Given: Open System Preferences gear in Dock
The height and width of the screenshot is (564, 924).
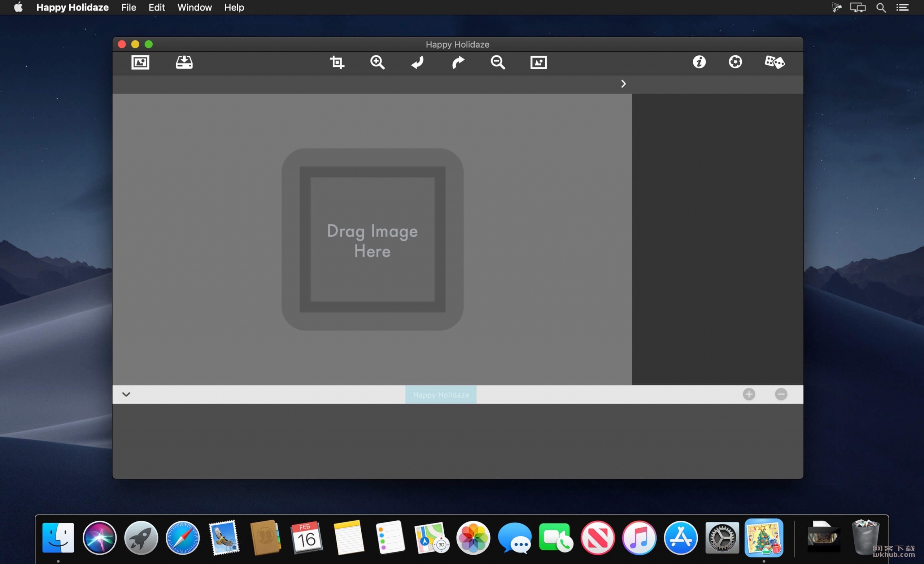Looking at the screenshot, I should click(722, 538).
